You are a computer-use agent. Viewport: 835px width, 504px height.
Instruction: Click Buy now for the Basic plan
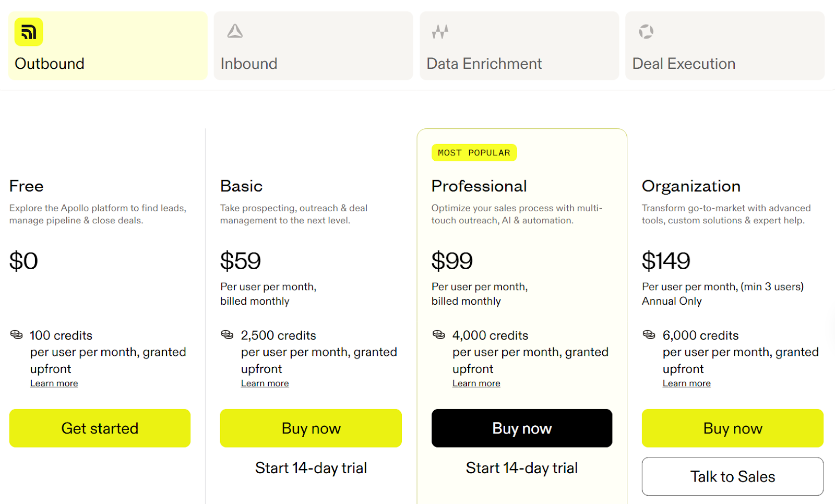311,428
